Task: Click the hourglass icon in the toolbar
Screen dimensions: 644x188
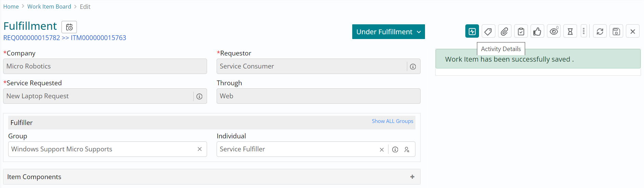Action: pyautogui.click(x=570, y=32)
